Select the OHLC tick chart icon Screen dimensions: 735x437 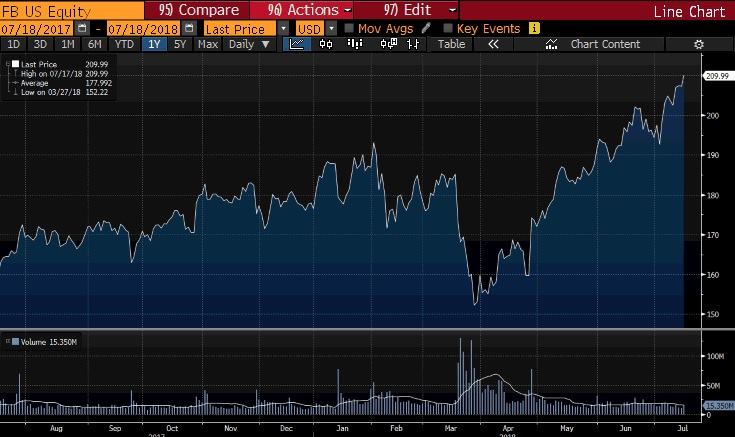(413, 44)
